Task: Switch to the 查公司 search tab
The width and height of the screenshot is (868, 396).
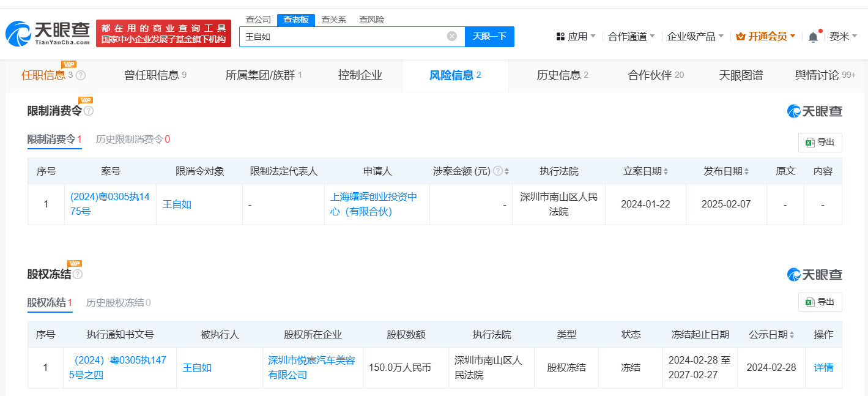Action: coord(258,20)
